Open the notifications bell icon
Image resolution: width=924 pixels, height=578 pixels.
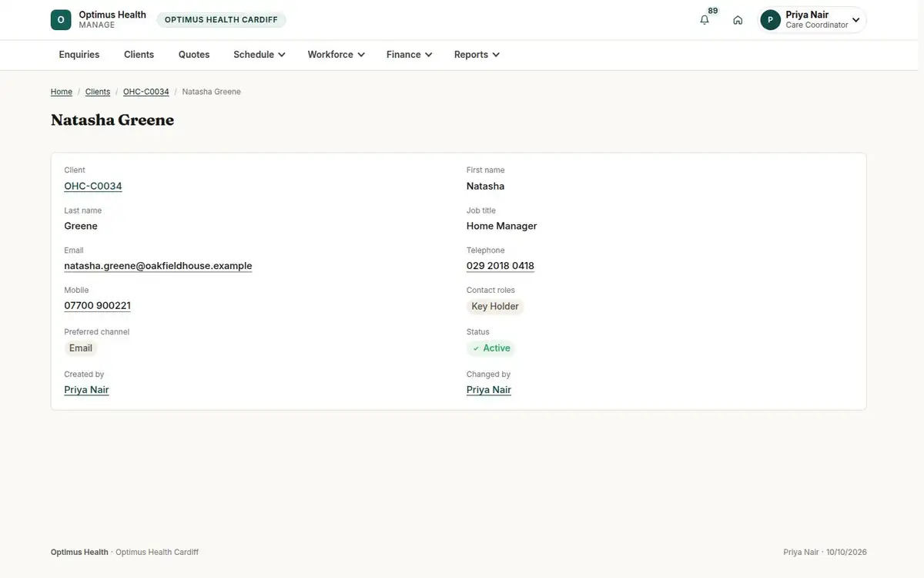click(x=705, y=20)
